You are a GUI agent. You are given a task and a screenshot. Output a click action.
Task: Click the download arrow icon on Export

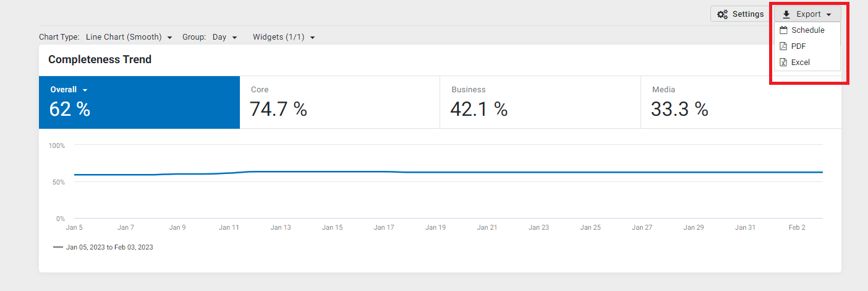pos(786,14)
